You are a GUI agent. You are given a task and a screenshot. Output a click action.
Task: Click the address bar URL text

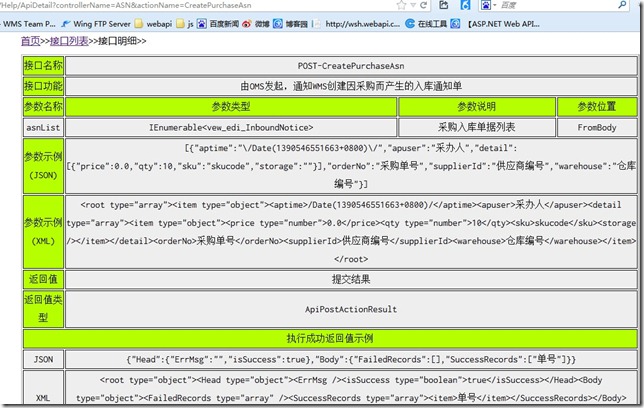click(x=125, y=5)
